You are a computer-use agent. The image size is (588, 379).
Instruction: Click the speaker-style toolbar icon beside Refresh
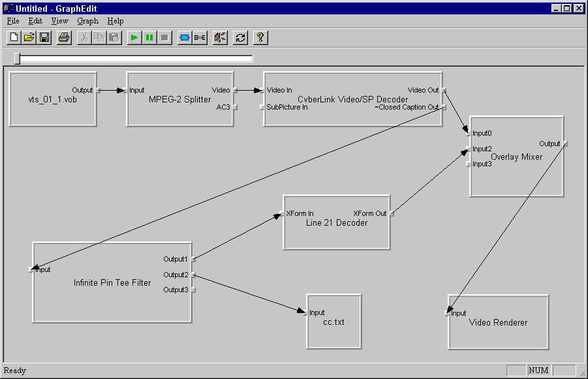220,37
